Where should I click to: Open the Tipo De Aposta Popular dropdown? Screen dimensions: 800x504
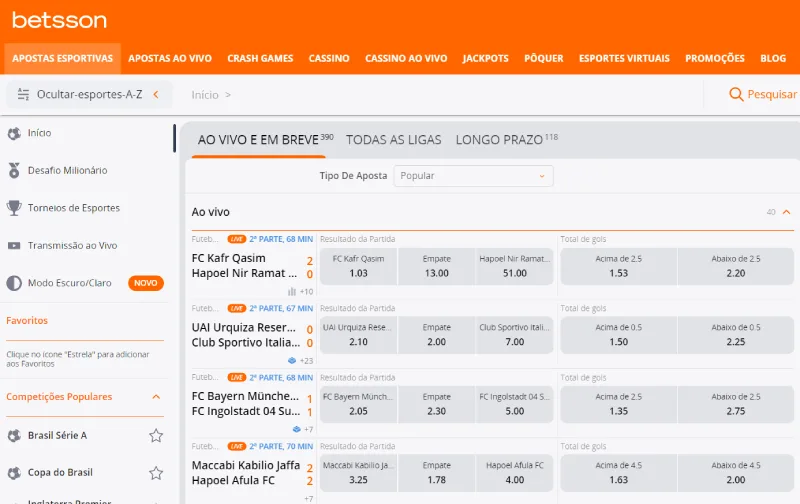(473, 176)
